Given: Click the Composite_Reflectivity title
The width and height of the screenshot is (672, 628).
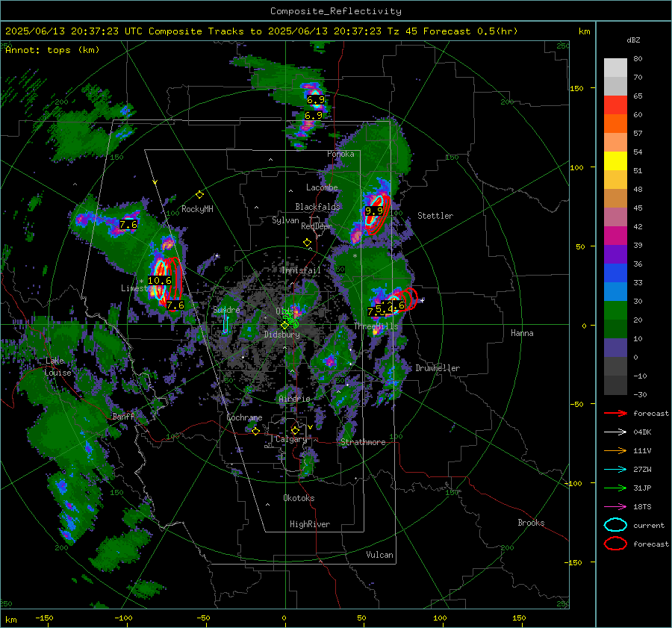Looking at the screenshot, I should 335,11.
